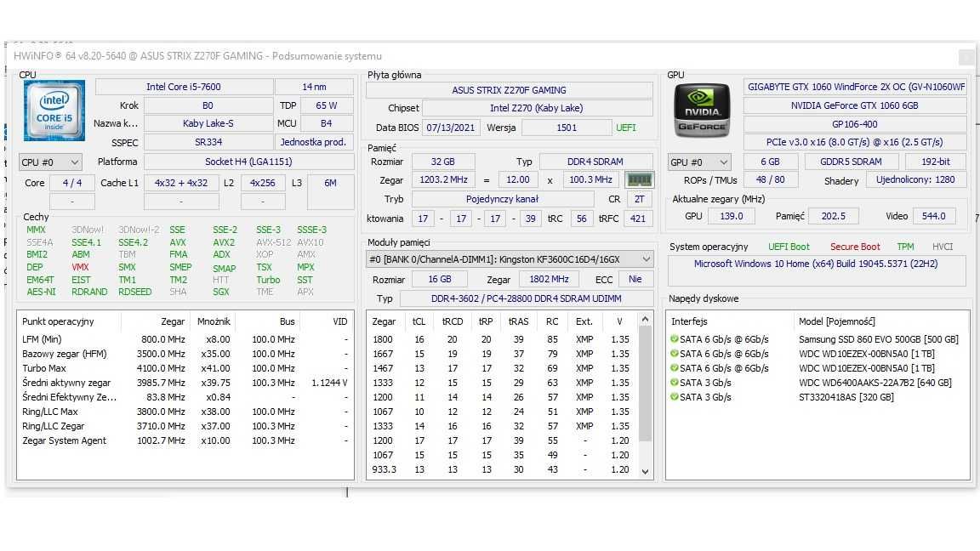
Task: Click the 14 nm process field
Action: (315, 87)
